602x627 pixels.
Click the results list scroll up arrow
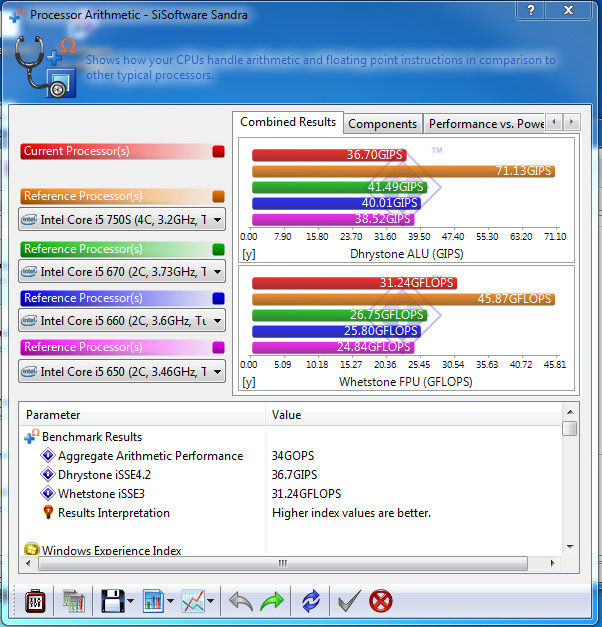click(570, 412)
